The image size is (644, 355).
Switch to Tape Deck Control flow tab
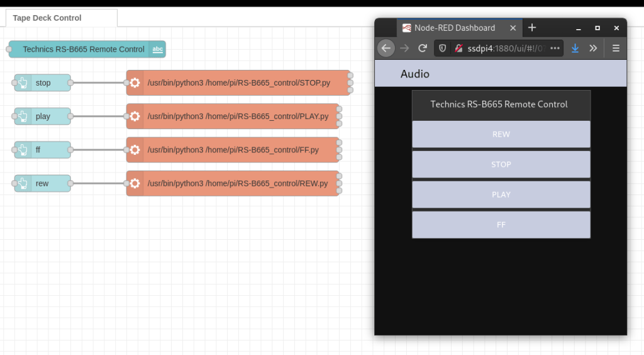point(47,18)
